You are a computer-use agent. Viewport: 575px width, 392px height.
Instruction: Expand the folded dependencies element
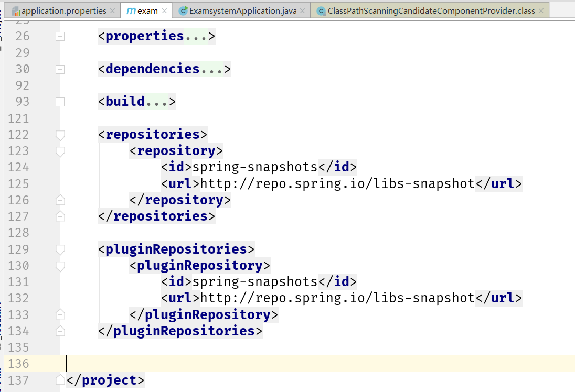tap(60, 69)
